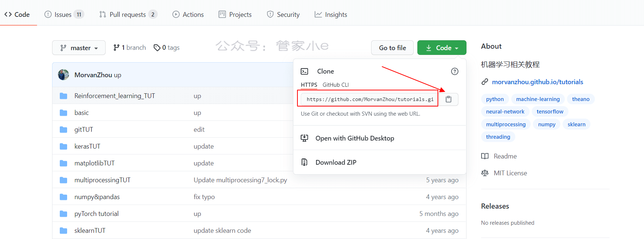Click the threading topic tag
The width and height of the screenshot is (644, 239).
click(x=498, y=137)
